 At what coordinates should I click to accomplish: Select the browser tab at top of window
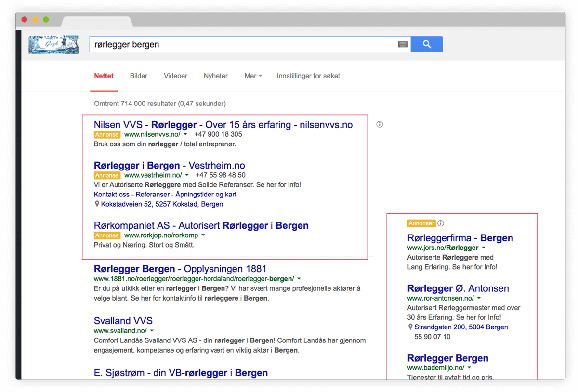click(97, 22)
